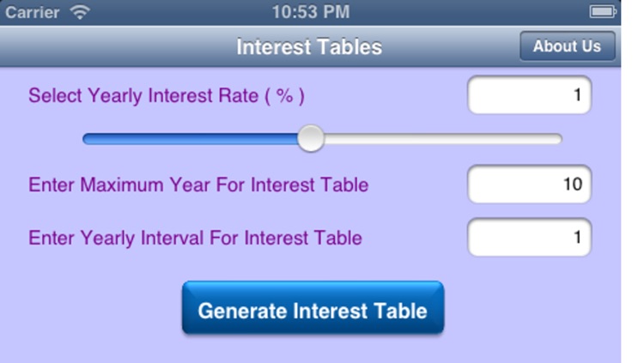The height and width of the screenshot is (363, 644).
Task: Tap the Interest Tables title
Action: [309, 47]
